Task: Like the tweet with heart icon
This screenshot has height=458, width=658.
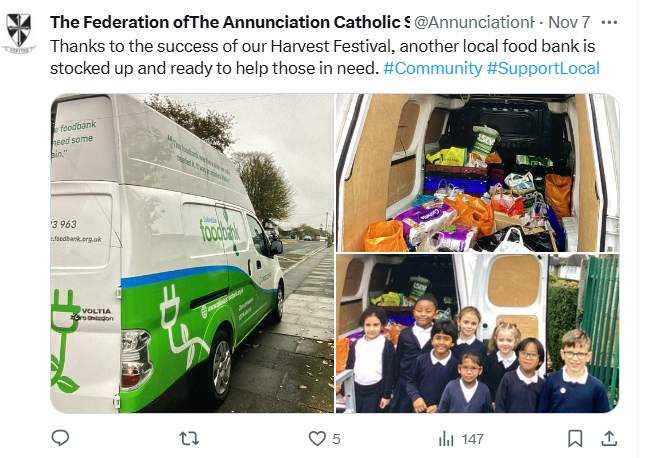Action: [x=317, y=439]
